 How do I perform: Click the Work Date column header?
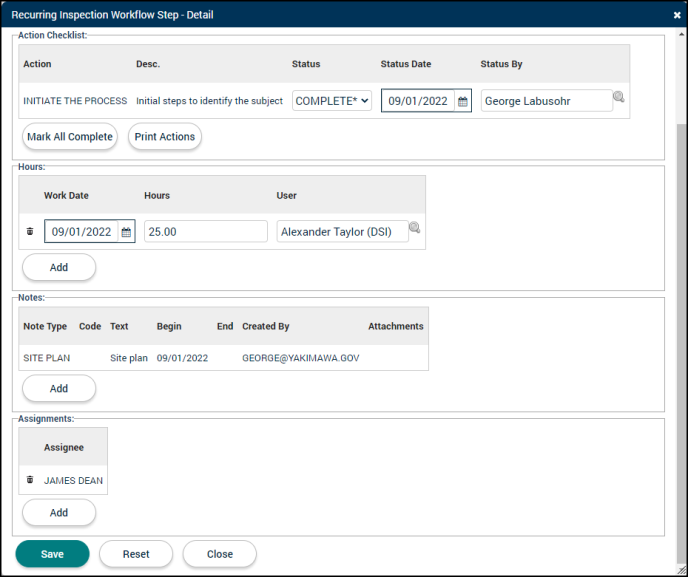point(66,196)
